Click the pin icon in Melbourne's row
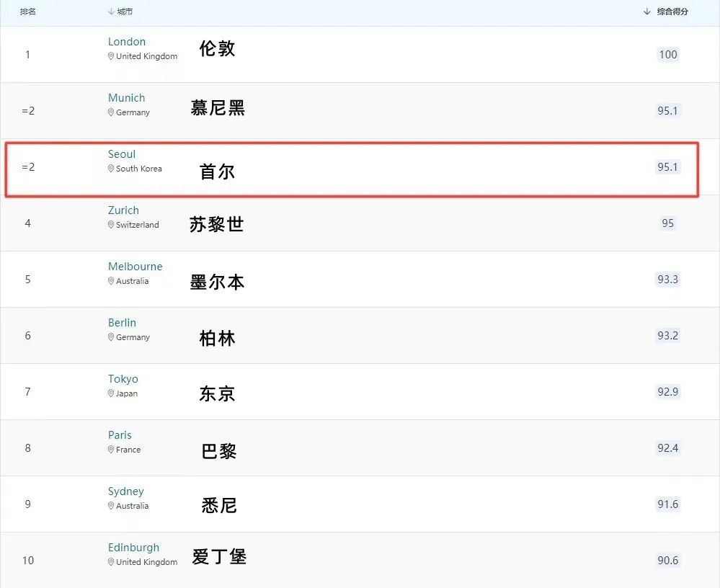The height and width of the screenshot is (588, 720). 111,281
